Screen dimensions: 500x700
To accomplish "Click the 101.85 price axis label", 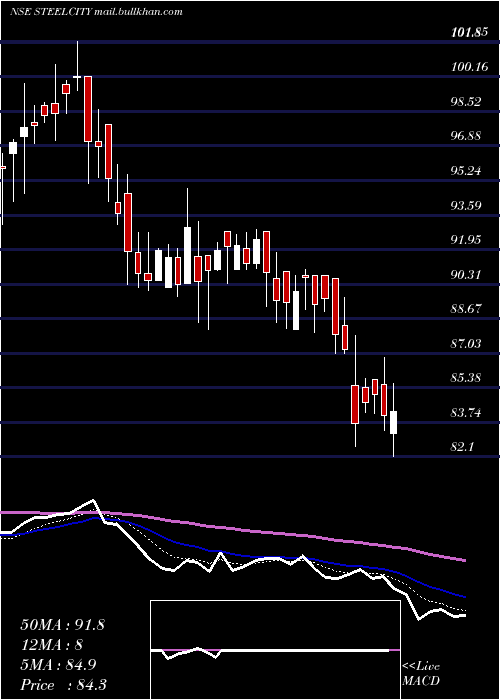I will tap(469, 33).
